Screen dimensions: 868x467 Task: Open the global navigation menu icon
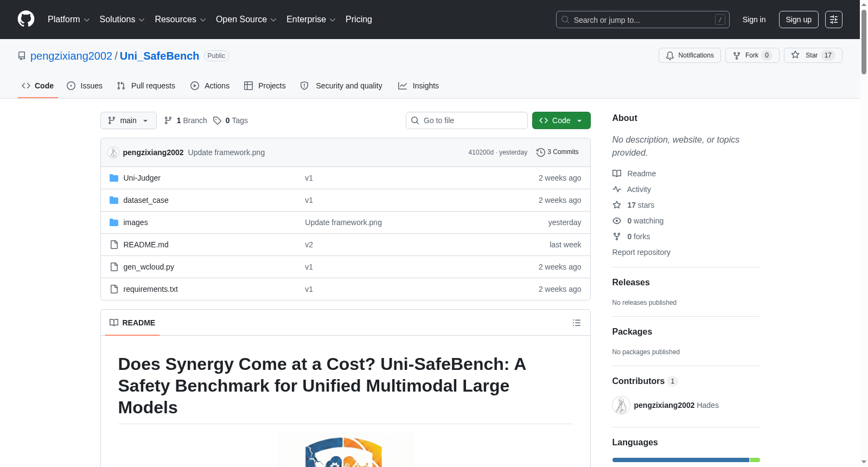(834, 20)
